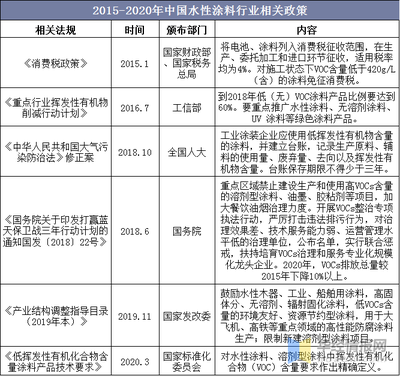Viewport: 400px width, 376px height.
Task: Click the content starting 到2018年低（无）VOC涂料
Action: 307,108
